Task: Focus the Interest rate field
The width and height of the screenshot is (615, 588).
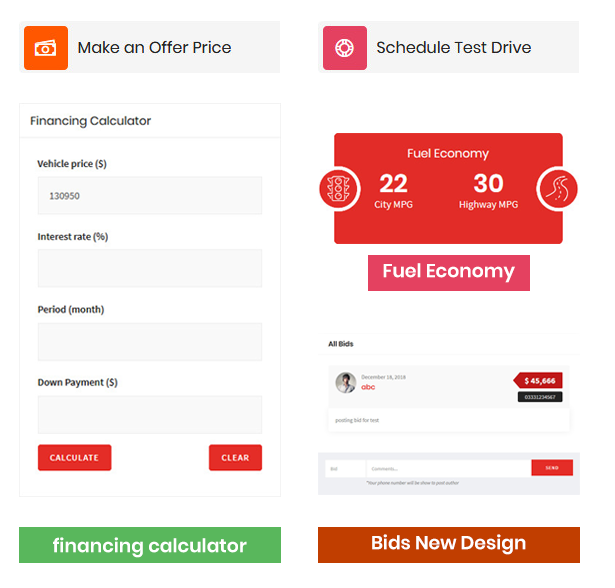Action: [150, 268]
